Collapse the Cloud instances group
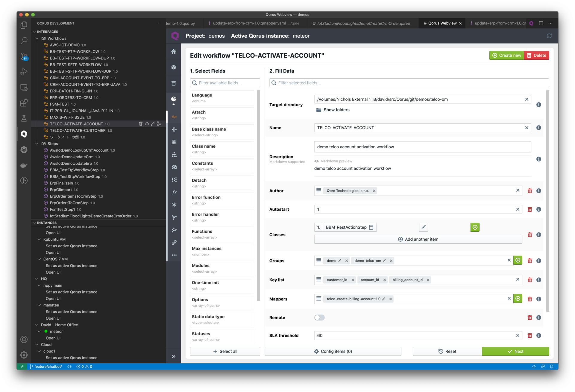This screenshot has height=392, width=575. [37, 344]
